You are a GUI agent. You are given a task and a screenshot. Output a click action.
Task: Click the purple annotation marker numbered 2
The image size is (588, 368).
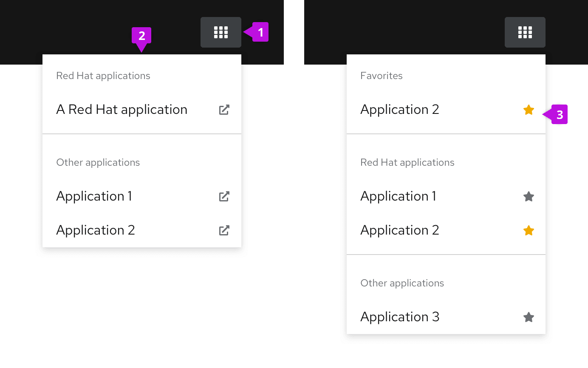(x=142, y=37)
